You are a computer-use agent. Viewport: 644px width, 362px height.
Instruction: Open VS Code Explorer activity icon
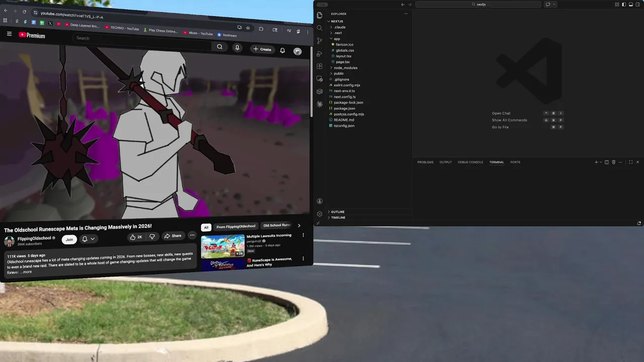click(319, 15)
